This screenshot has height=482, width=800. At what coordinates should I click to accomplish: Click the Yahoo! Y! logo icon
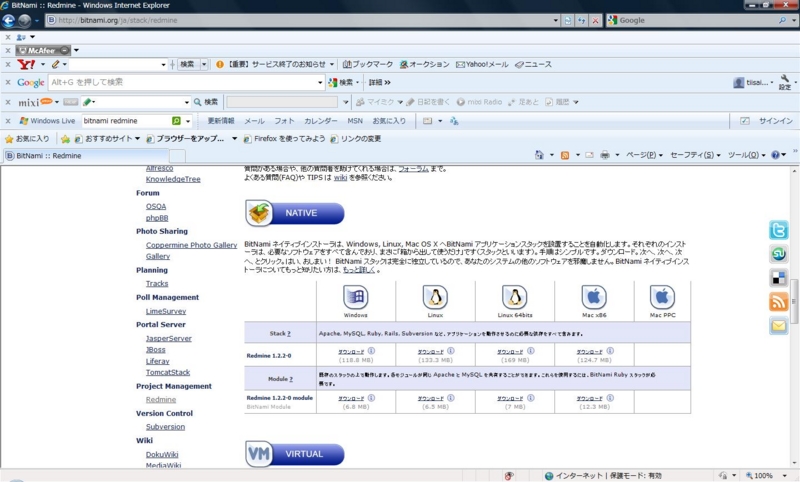pyautogui.click(x=26, y=64)
